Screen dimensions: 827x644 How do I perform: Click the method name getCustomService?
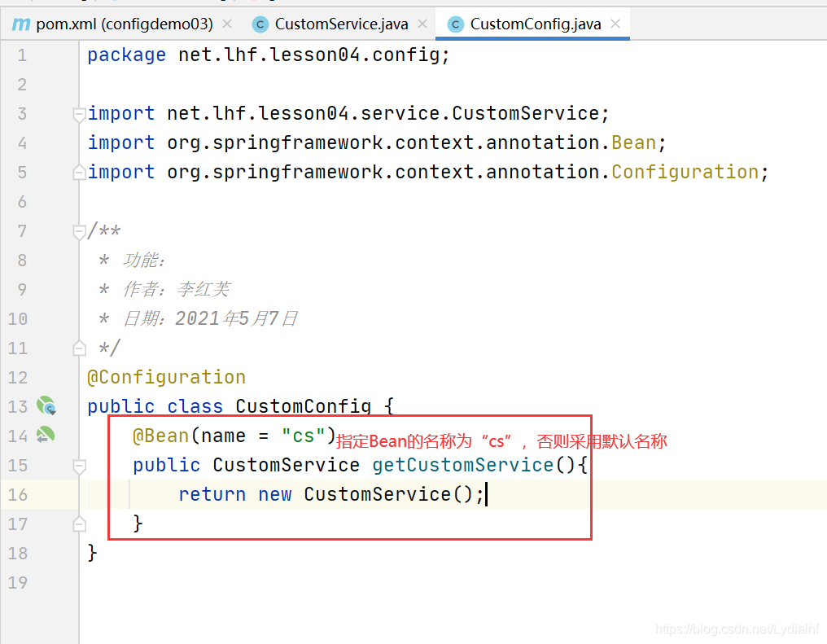pos(463,465)
